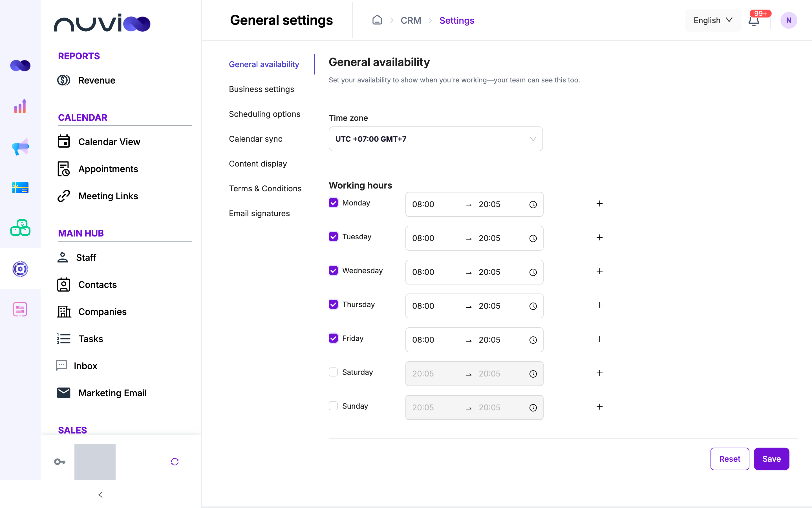Add a time slot for Saturday

tap(600, 373)
